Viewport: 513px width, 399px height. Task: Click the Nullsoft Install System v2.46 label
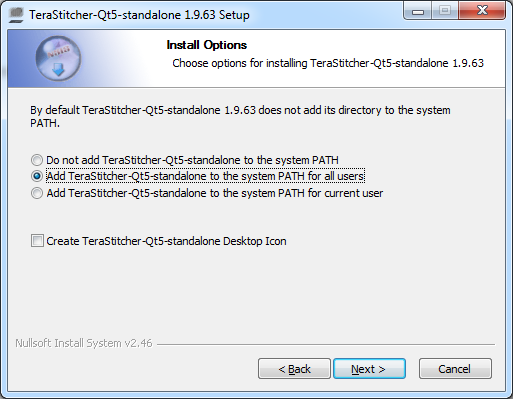point(84,343)
